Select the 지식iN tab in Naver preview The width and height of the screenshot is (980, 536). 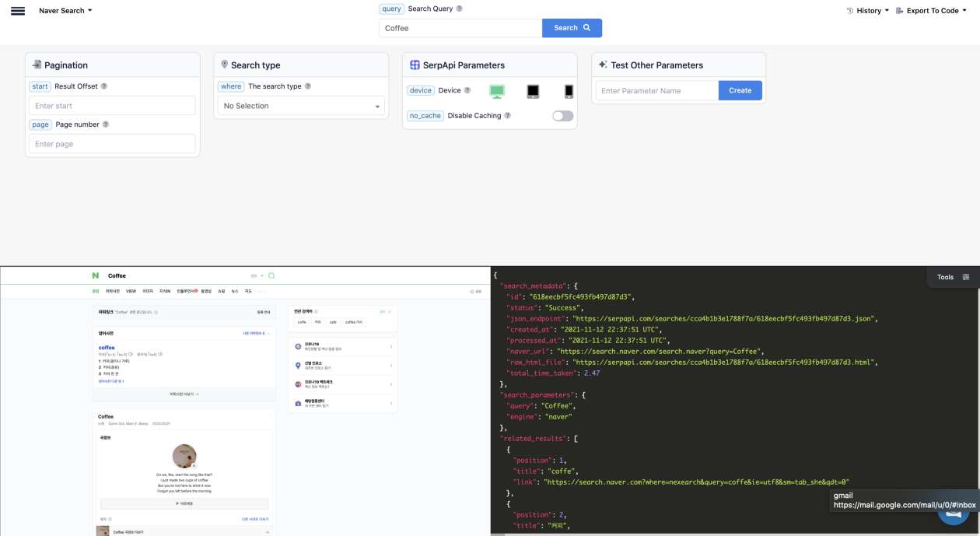[165, 291]
